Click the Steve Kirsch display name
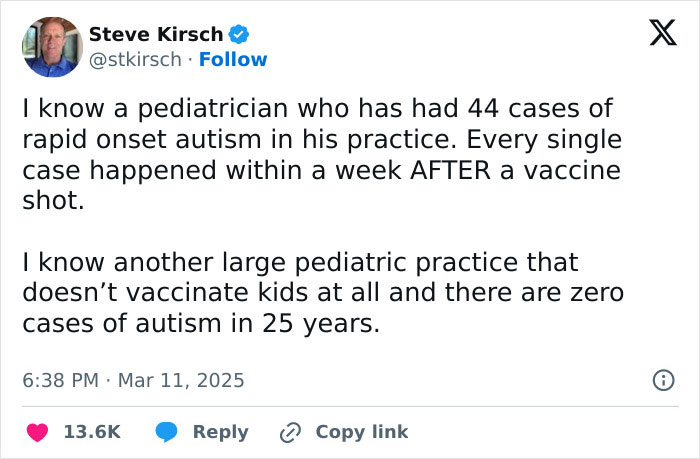 click(x=156, y=34)
